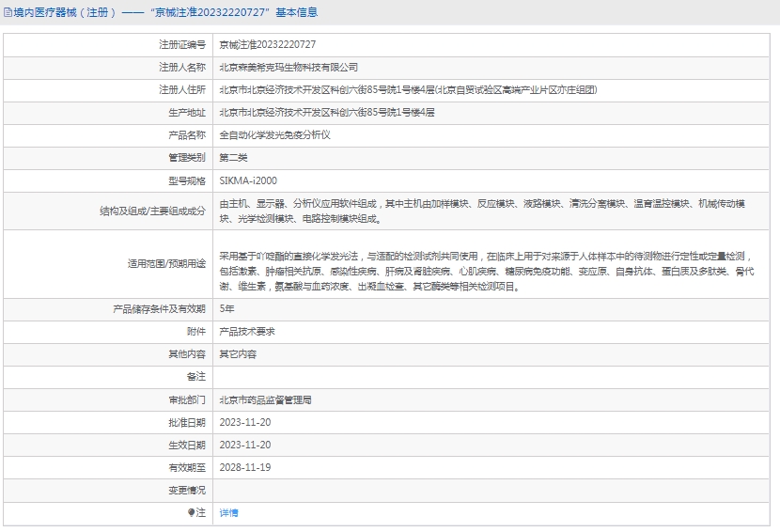Screen dimensions: 780x532
Task: Select registration number value 京械注准20232220727
Action: (268, 44)
